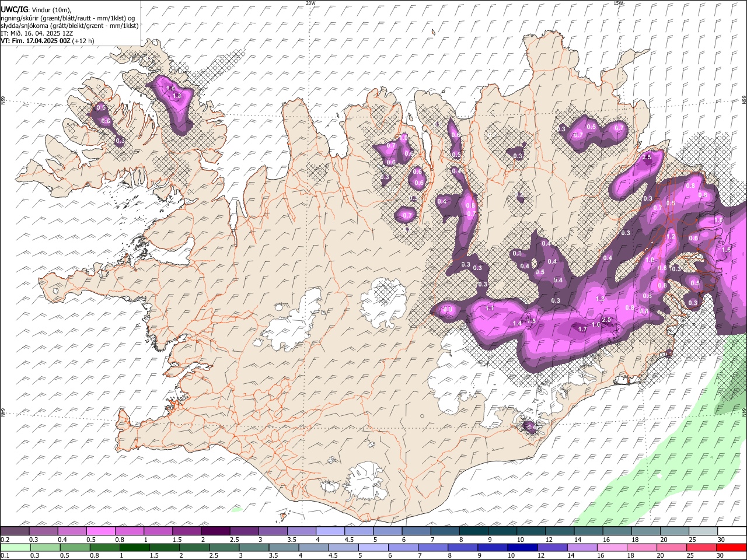Viewport: 747px width, 560px height.
Task: Click the 15W longitude label
Action: [619, 3]
